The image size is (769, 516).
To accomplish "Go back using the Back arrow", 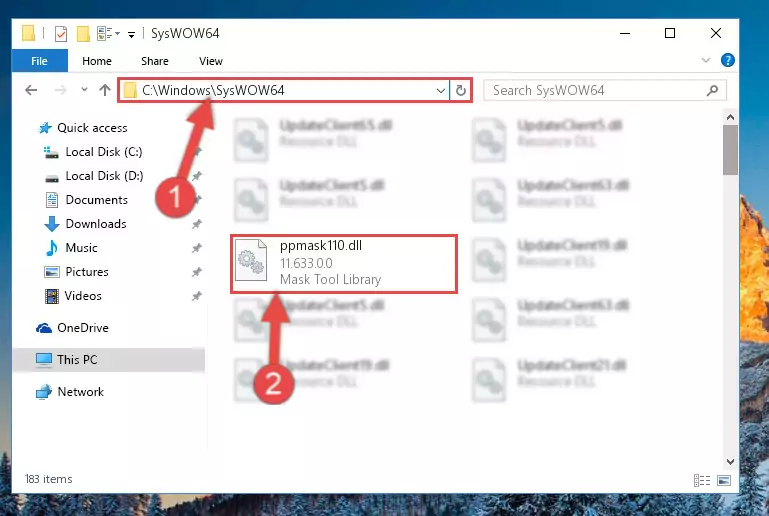I will pos(31,90).
